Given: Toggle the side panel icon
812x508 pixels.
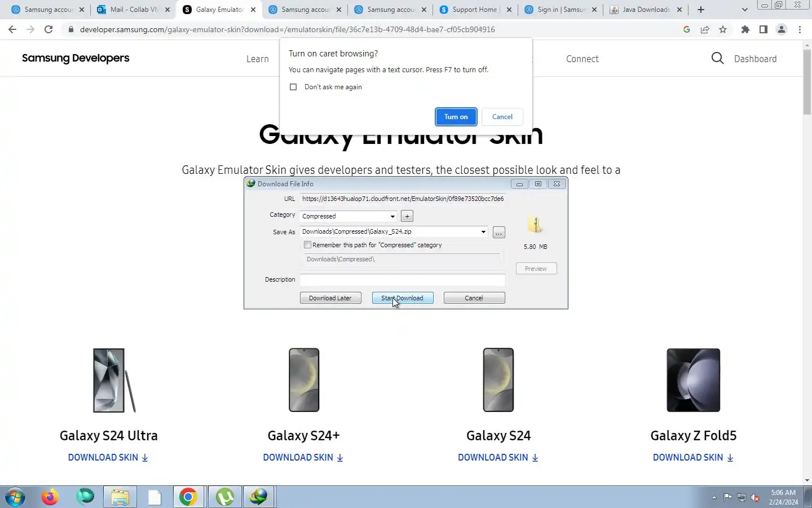Looking at the screenshot, I should [x=764, y=29].
